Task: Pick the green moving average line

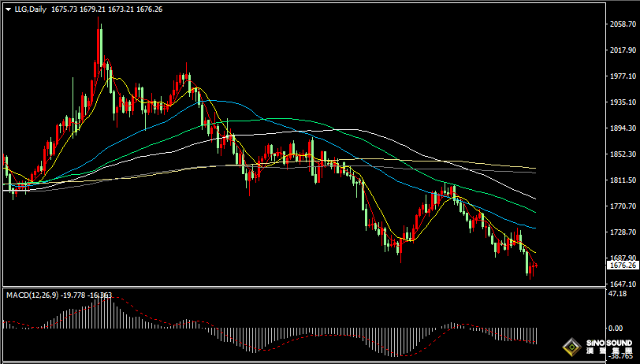Action: click(x=511, y=201)
